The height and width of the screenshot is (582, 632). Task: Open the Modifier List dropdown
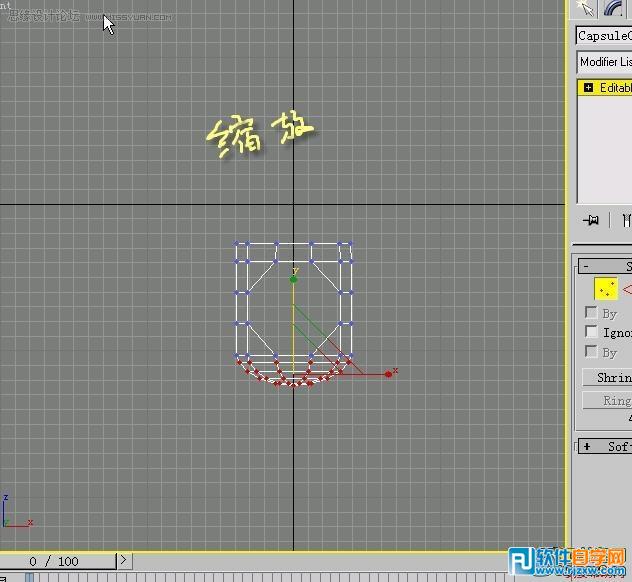click(604, 62)
